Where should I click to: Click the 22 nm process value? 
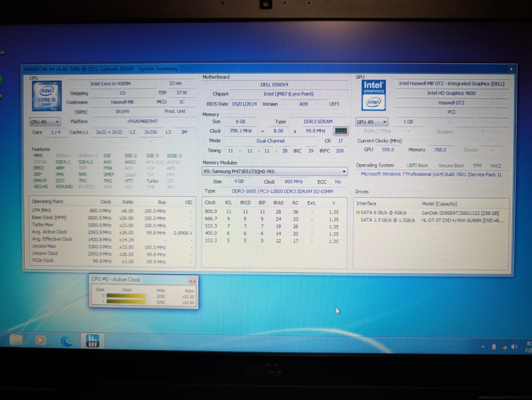(175, 83)
